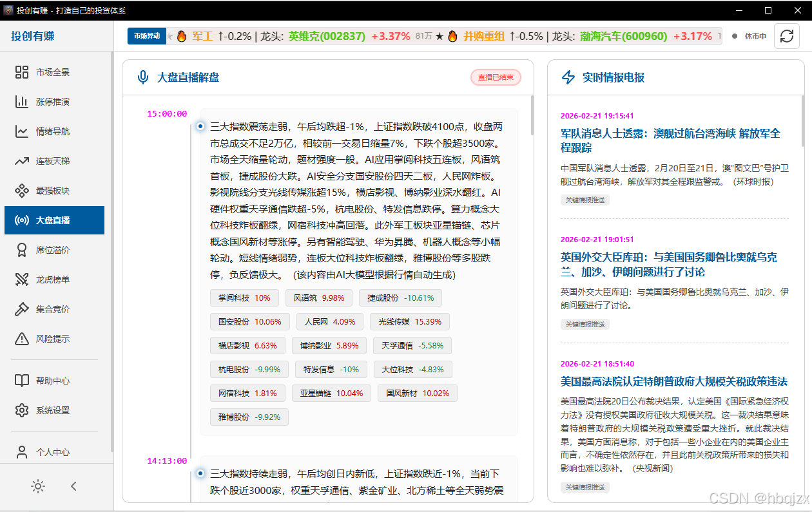Click stock tag 光线传媒 15.39%
Image resolution: width=812 pixels, height=512 pixels.
410,321
